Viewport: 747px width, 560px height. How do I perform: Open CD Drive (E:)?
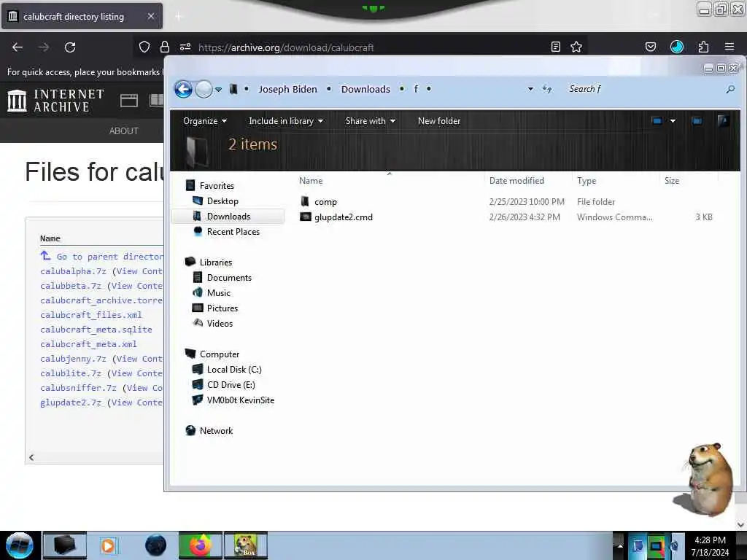point(231,385)
